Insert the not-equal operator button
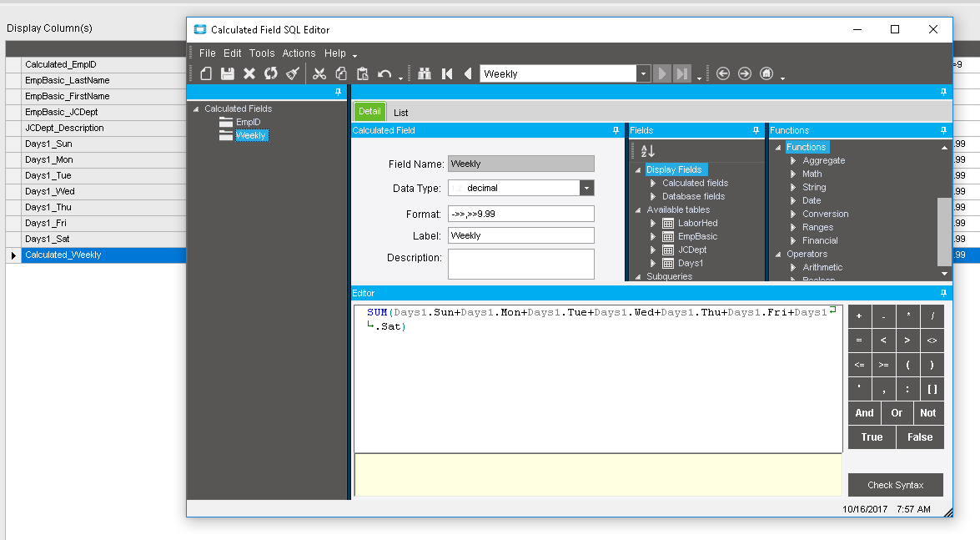The width and height of the screenshot is (980, 540). click(x=932, y=341)
